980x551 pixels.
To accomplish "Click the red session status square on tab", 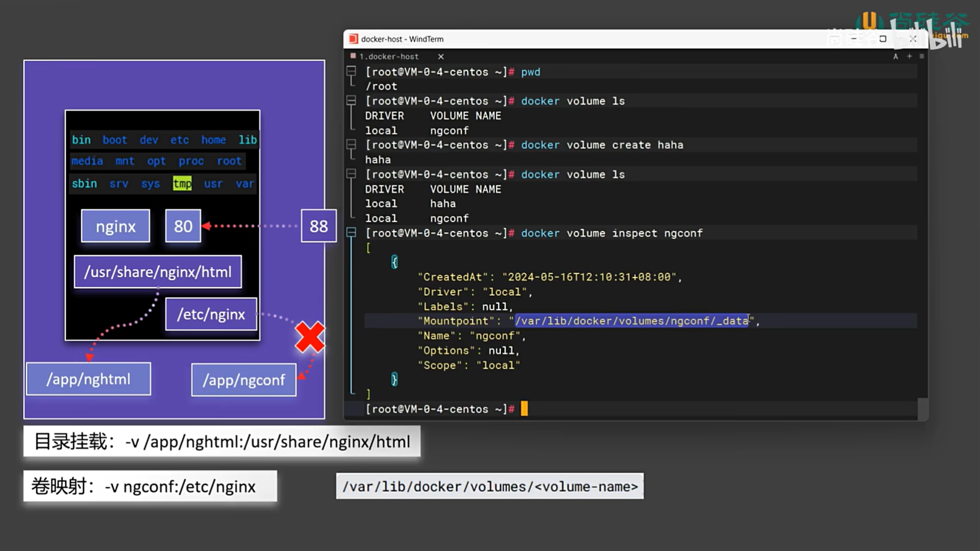I will coord(353,56).
